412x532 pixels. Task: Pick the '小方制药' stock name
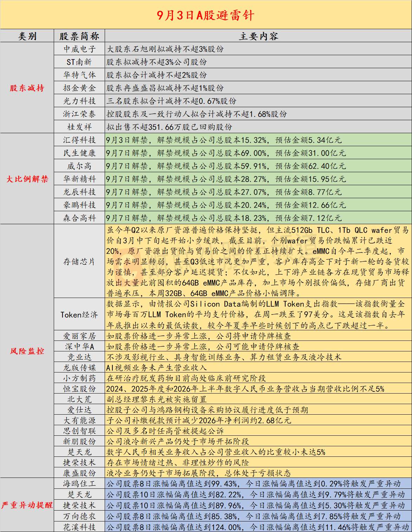(x=79, y=378)
